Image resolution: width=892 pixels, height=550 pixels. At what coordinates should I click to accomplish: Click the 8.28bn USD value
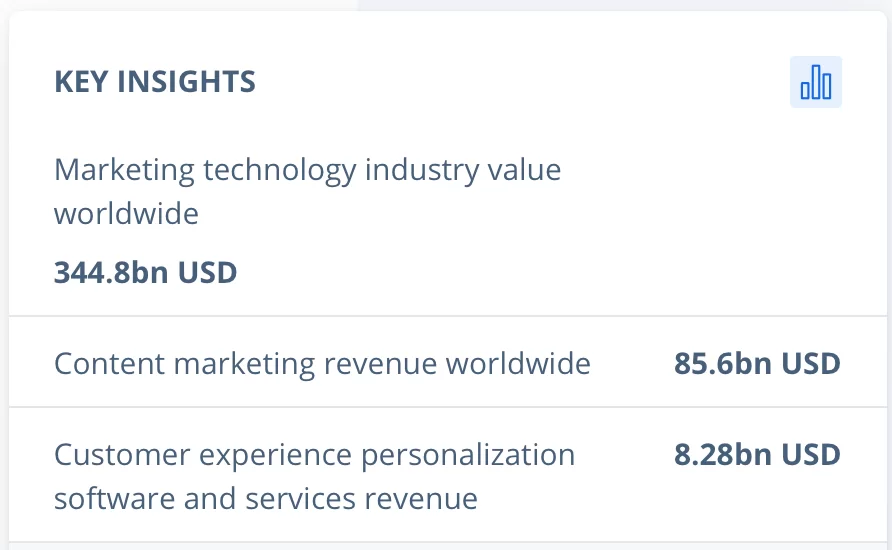tap(757, 454)
